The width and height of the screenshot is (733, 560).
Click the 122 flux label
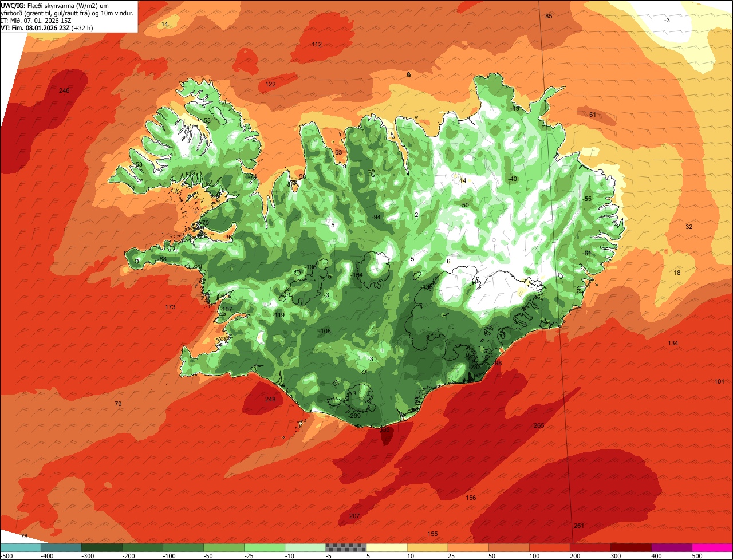tap(270, 84)
